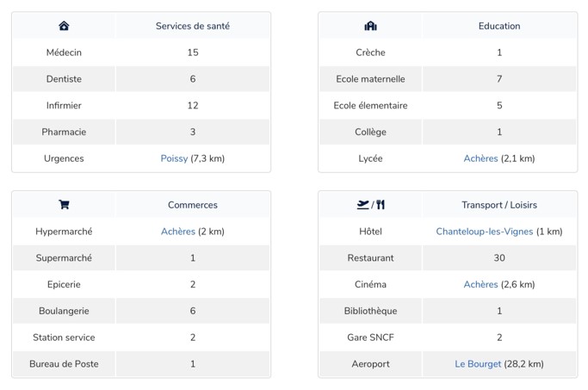Click the school building icon in Education table
The image size is (588, 390).
point(370,26)
